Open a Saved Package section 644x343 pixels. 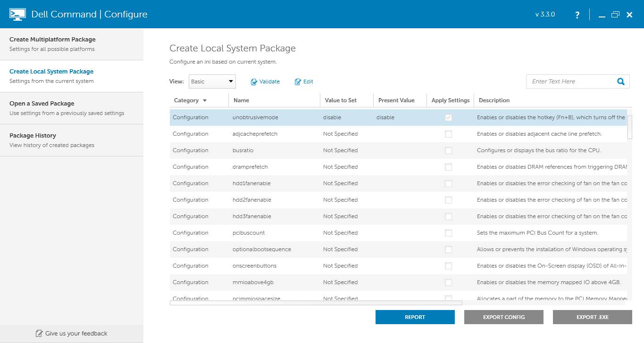72,108
